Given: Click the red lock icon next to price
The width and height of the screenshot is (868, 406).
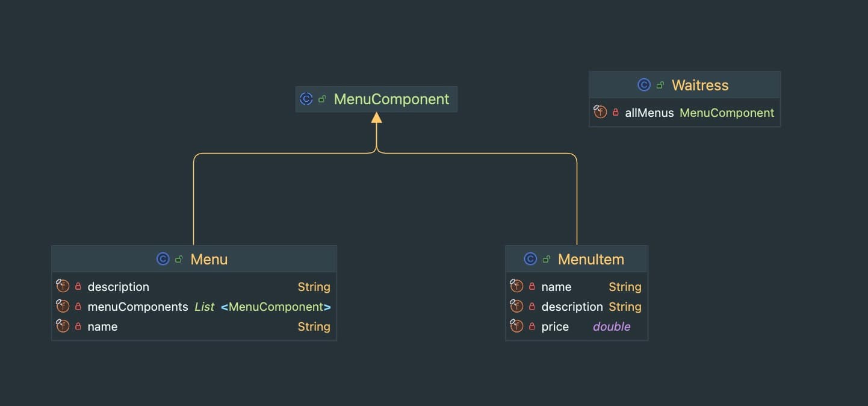Looking at the screenshot, I should click(x=532, y=326).
